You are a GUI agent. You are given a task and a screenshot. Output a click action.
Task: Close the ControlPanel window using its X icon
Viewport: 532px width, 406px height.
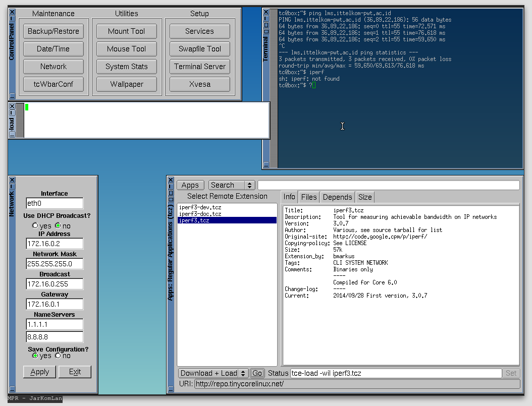pyautogui.click(x=12, y=12)
